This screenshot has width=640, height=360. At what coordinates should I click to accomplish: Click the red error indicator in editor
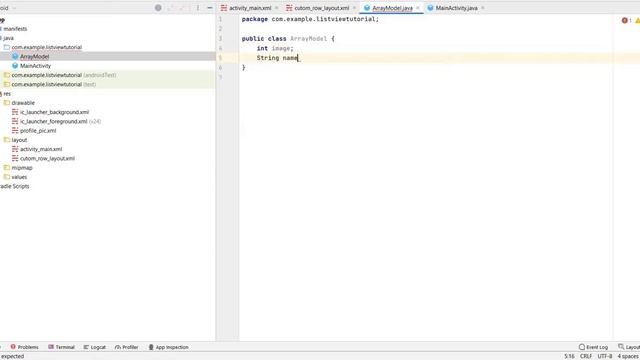click(625, 20)
